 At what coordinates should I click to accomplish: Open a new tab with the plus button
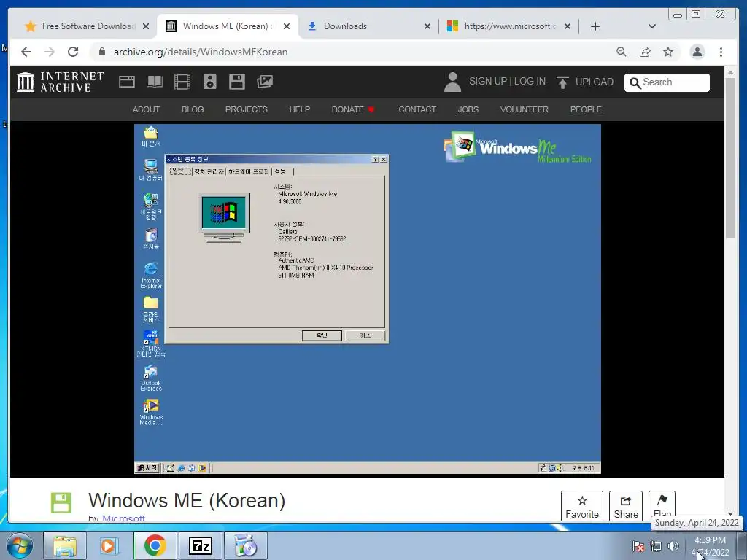point(595,26)
